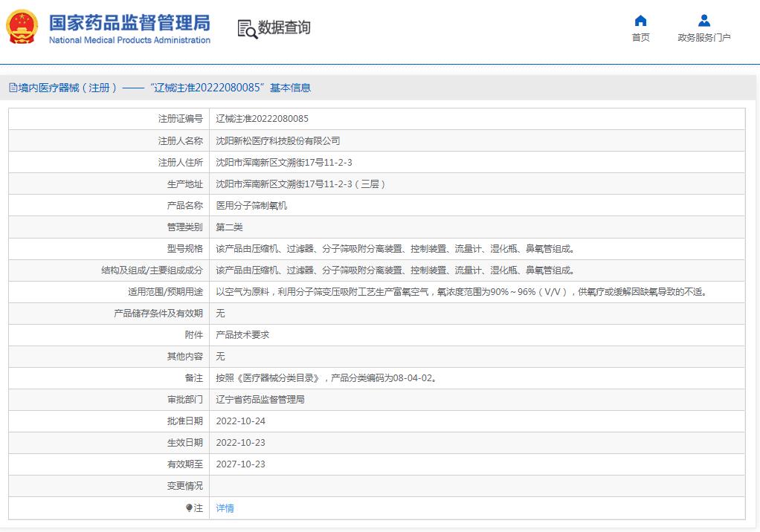Image resolution: width=760 pixels, height=532 pixels.
Task: Select the 数据查询 heading text
Action: coord(284,28)
